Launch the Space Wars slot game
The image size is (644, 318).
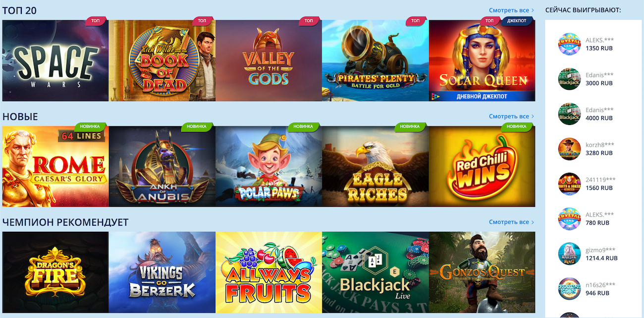[55, 61]
